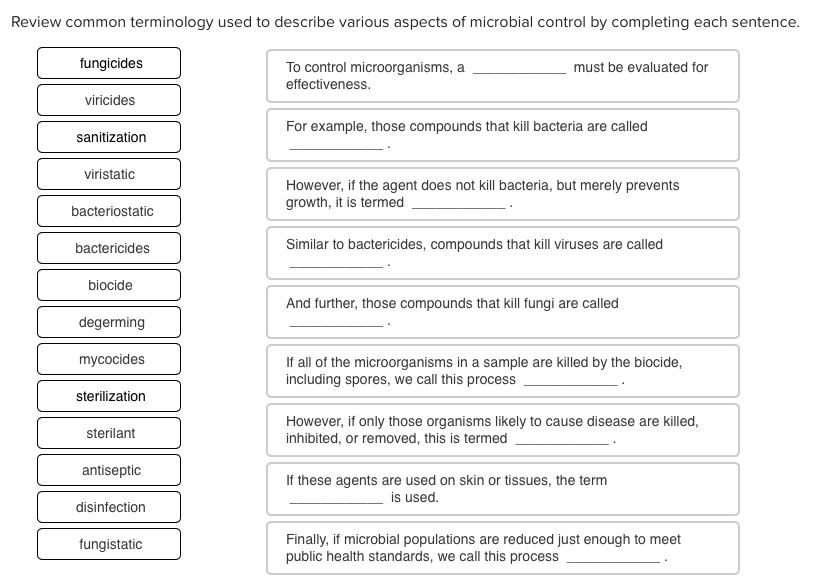Select the viricides answer tile
This screenshot has height=581, width=824.
108,99
